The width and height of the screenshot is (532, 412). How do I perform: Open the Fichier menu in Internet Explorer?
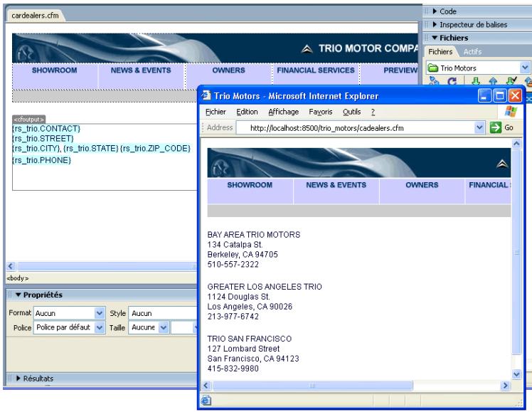tap(216, 112)
